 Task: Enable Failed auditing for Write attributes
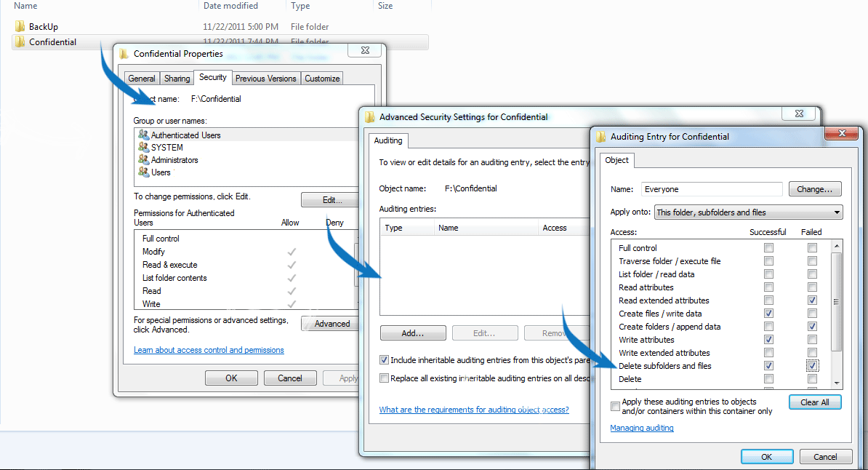tap(812, 339)
